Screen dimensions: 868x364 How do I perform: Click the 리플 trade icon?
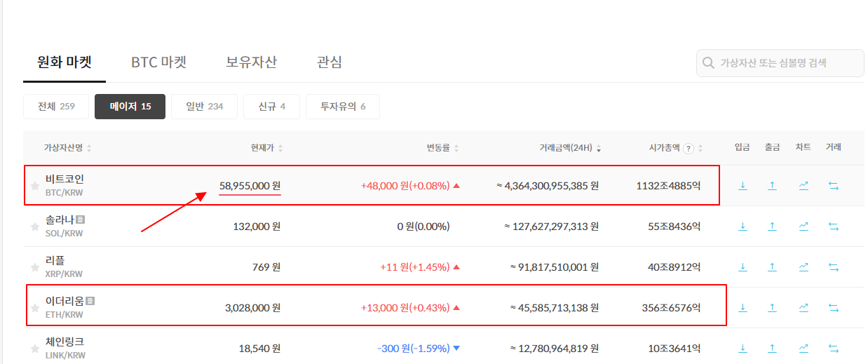(834, 267)
